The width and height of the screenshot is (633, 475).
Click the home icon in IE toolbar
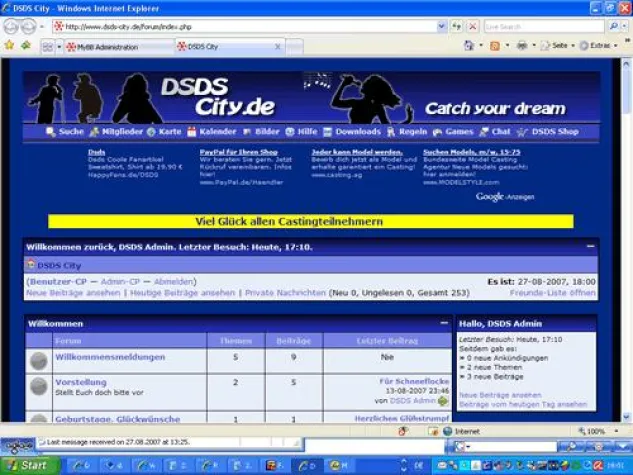tap(468, 46)
